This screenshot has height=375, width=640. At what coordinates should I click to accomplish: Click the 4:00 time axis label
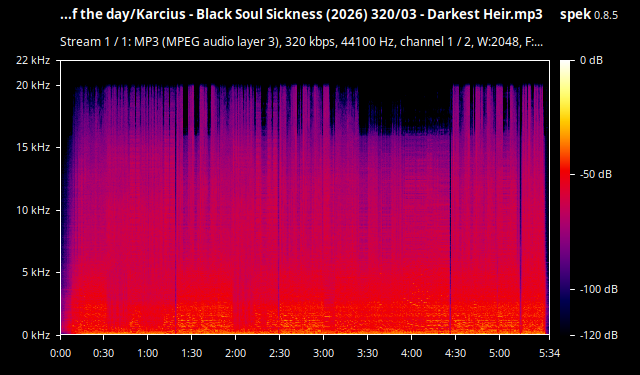pos(411,353)
